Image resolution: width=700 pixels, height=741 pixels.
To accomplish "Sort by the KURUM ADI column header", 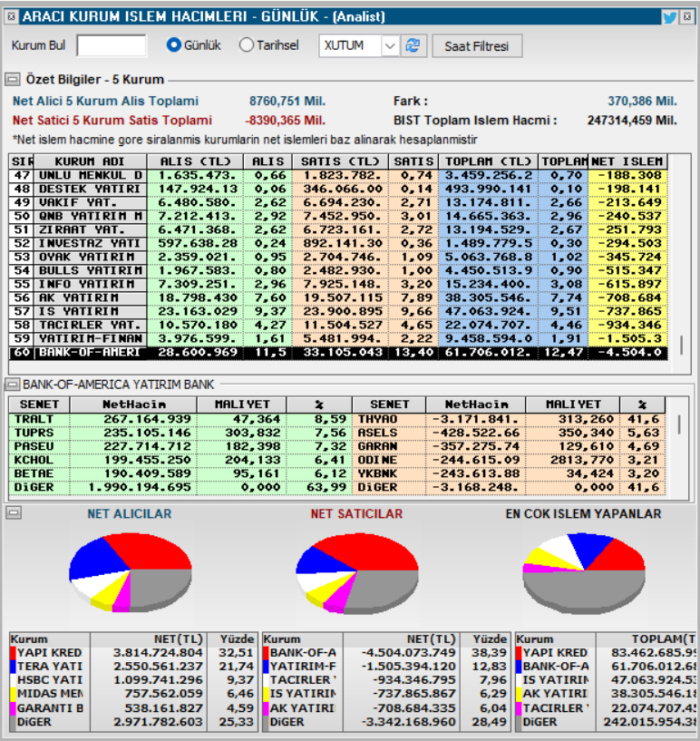I will 90,161.
